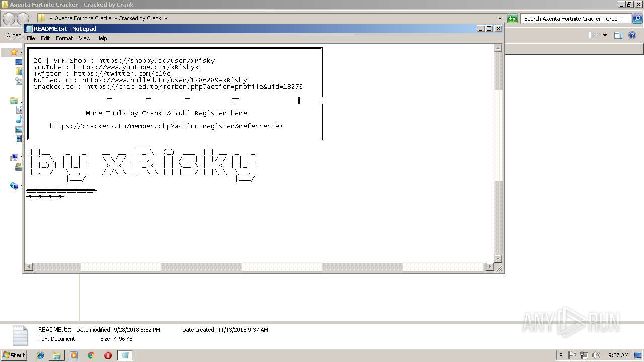The image size is (644, 362).
Task: Restore down the Explorer window
Action: (x=629, y=5)
